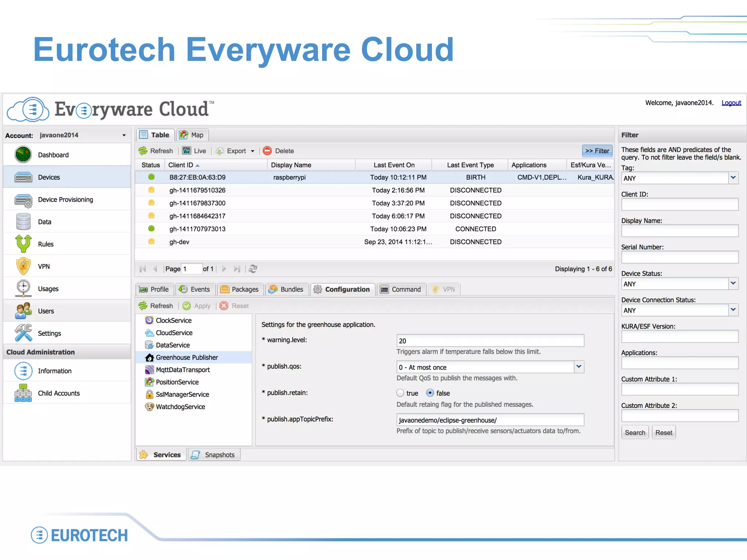This screenshot has width=747, height=560.
Task: Open the Device Provisioning icon
Action: (x=23, y=200)
